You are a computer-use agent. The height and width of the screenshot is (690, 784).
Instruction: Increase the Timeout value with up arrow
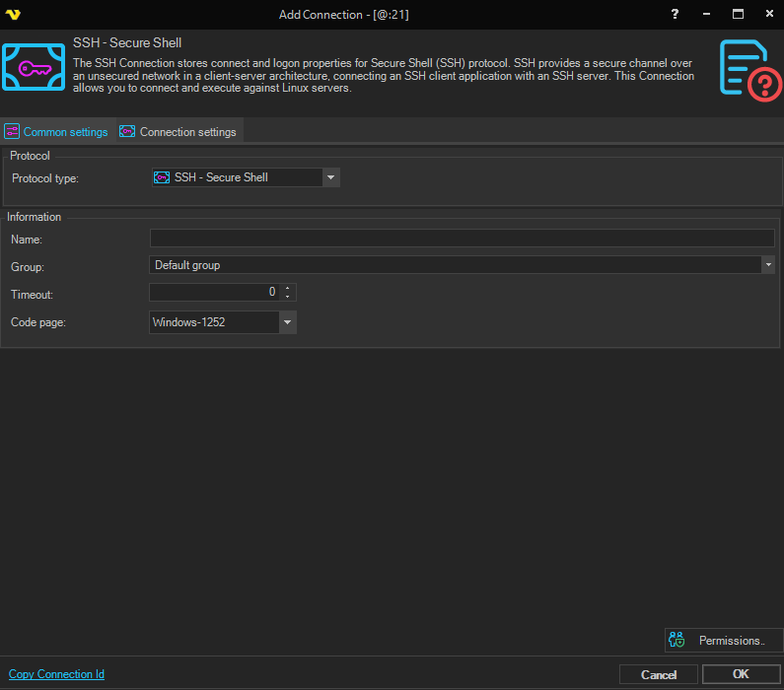[x=287, y=289]
